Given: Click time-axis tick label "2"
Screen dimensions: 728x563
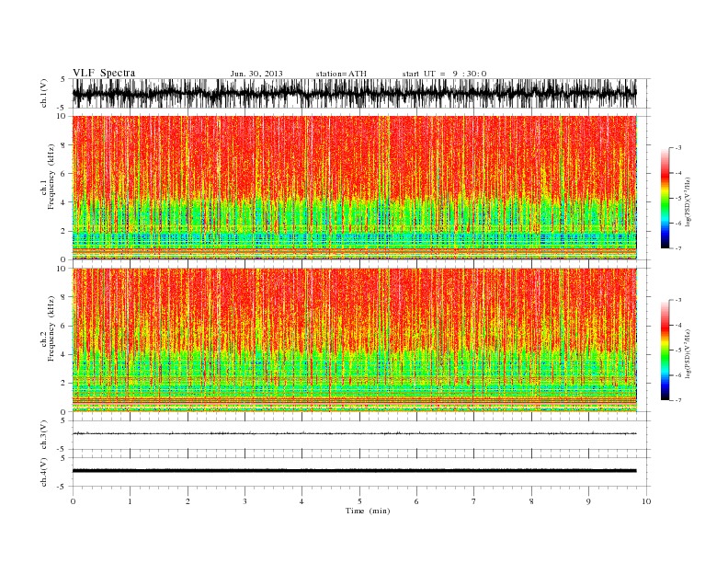Looking at the screenshot, I should [x=188, y=501].
